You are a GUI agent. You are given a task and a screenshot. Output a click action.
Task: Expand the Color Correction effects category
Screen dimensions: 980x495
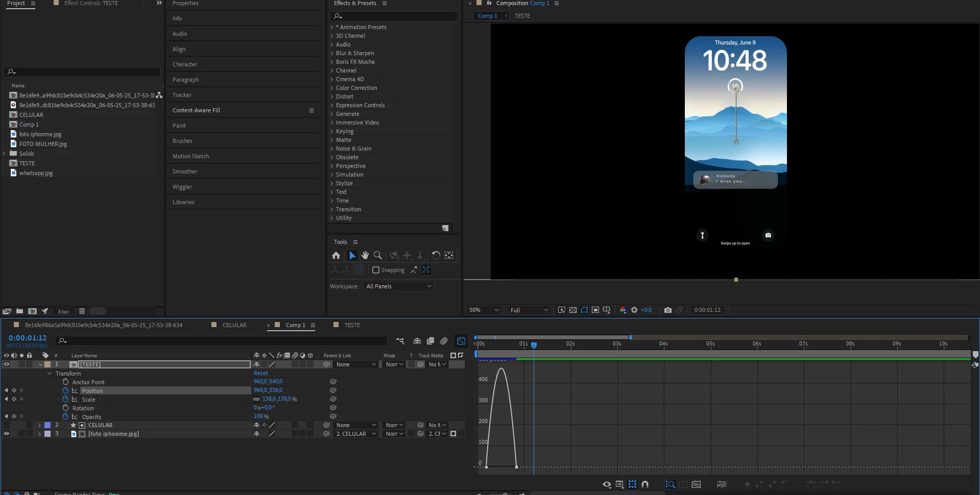332,88
